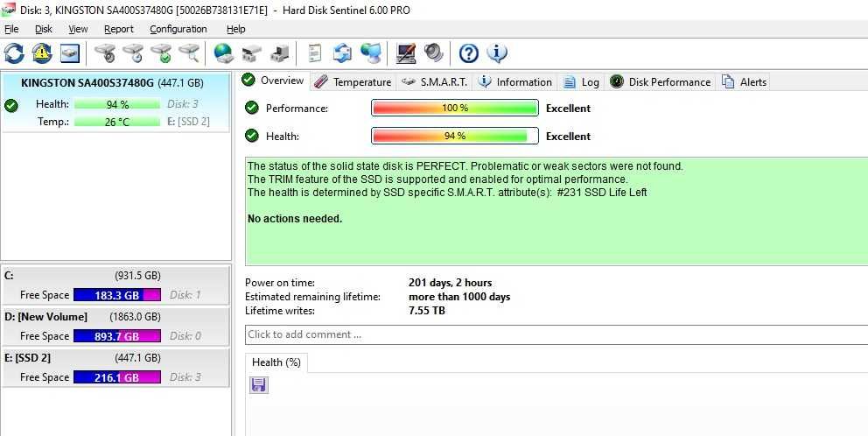Switch to the Log tab
The image size is (868, 436).
click(x=581, y=82)
